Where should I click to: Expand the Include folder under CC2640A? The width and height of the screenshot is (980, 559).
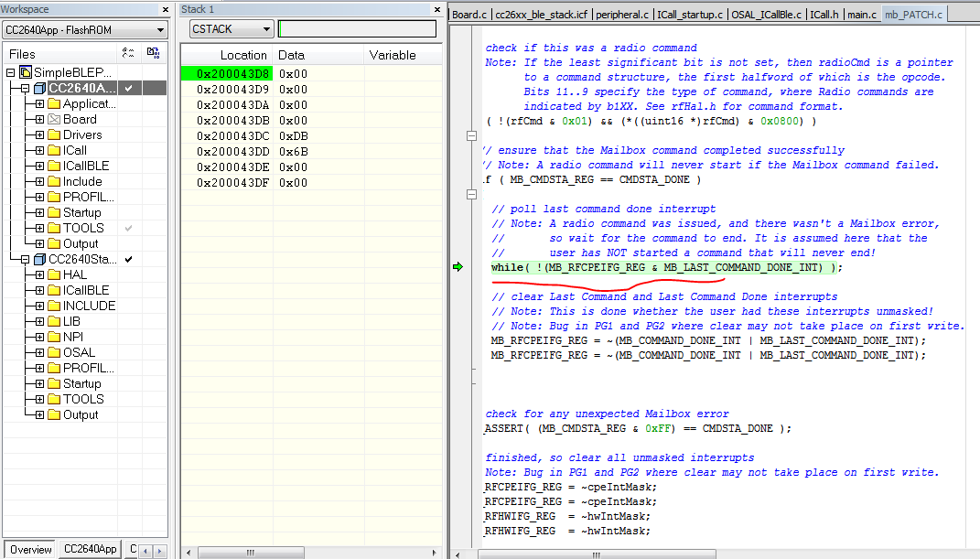[39, 182]
